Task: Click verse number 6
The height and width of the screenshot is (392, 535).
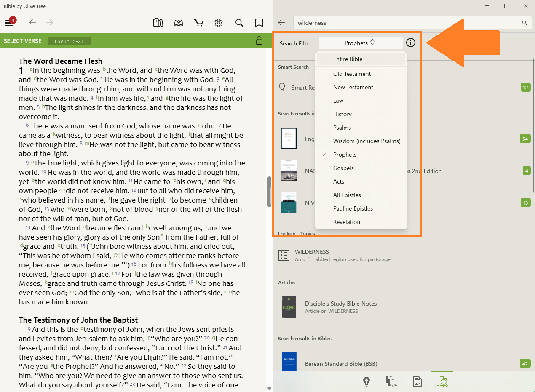Action: (x=27, y=125)
